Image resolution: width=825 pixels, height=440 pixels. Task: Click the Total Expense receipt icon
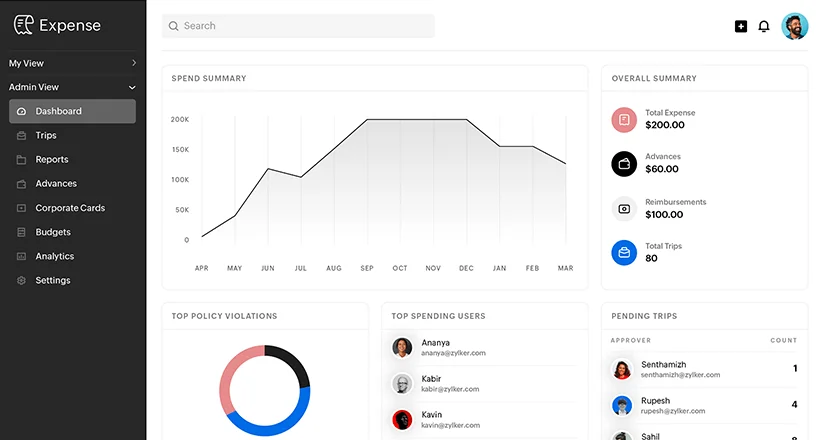click(624, 120)
